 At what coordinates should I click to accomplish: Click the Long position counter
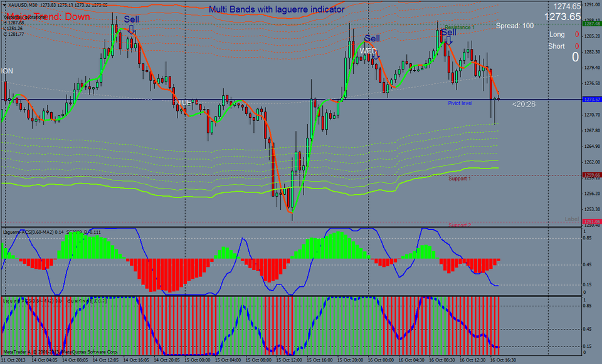(x=564, y=34)
